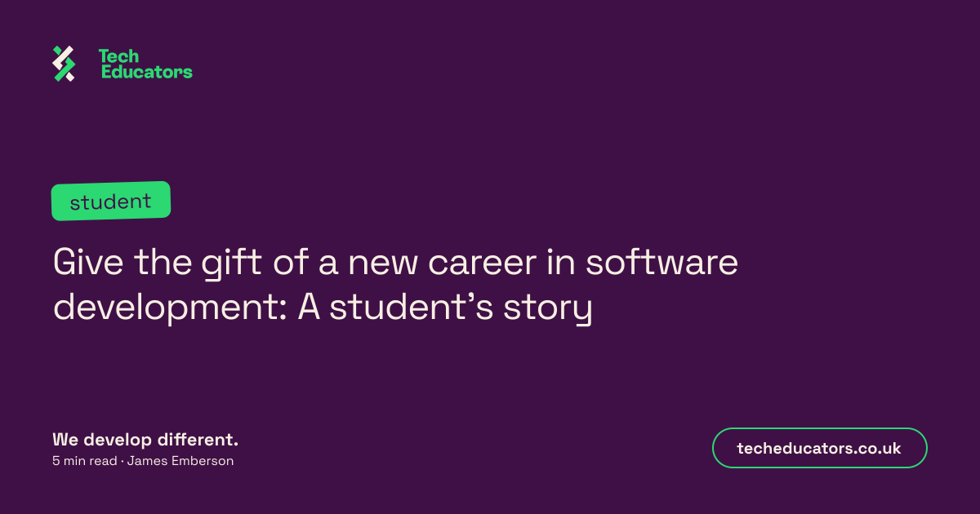Click the "We develop different." tagline

(145, 440)
